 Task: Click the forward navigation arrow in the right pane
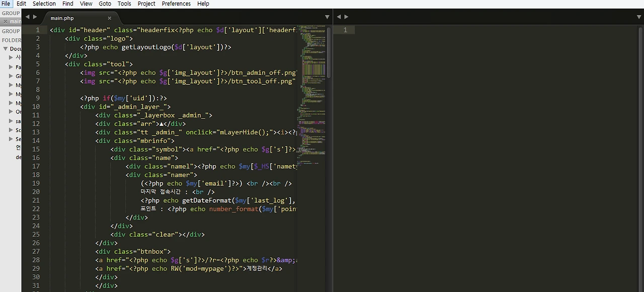pyautogui.click(x=346, y=17)
